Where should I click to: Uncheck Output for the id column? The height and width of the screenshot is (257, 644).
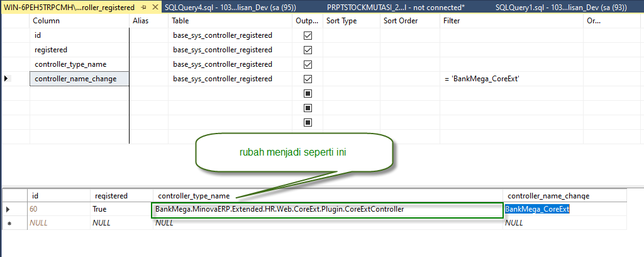[308, 36]
